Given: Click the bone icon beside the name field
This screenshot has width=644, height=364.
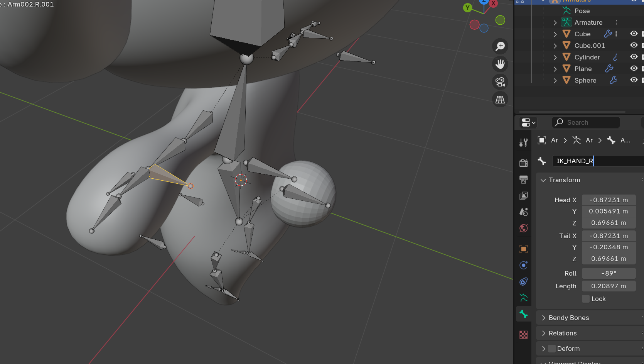Looking at the screenshot, I should [542, 161].
